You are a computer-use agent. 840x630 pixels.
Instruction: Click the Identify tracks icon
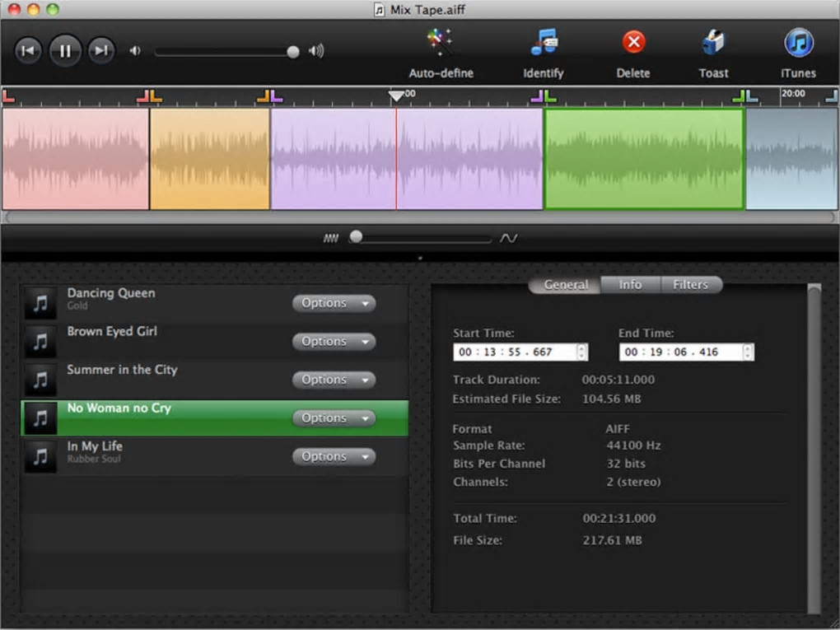544,43
